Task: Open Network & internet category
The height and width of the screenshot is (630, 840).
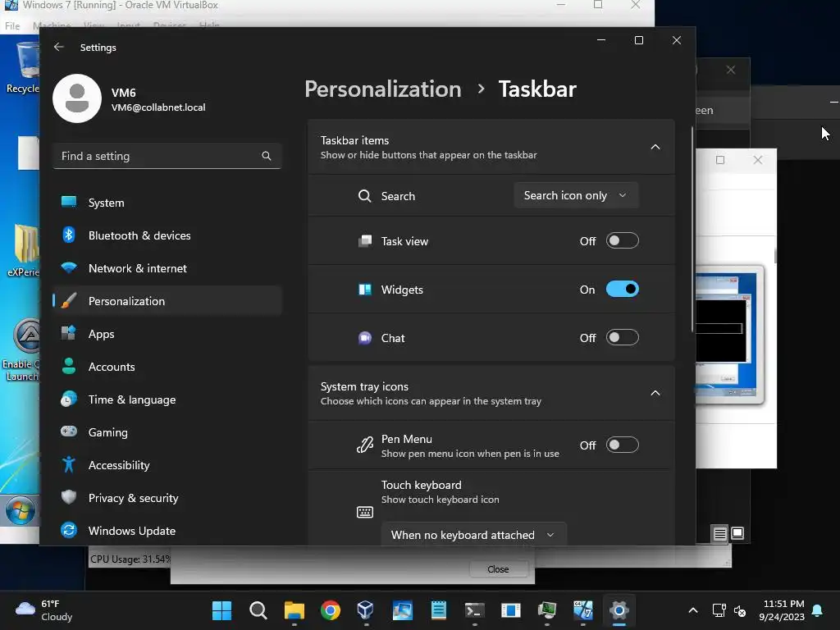Action: pos(167,268)
